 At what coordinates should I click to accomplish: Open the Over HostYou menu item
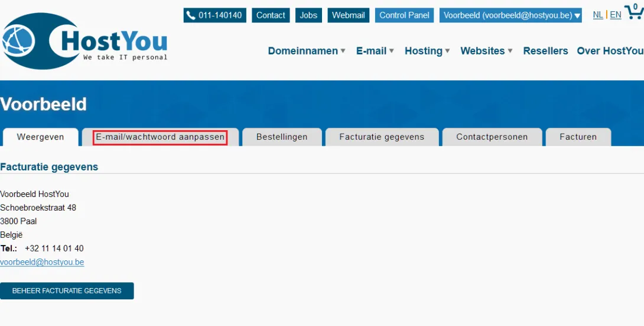[610, 51]
